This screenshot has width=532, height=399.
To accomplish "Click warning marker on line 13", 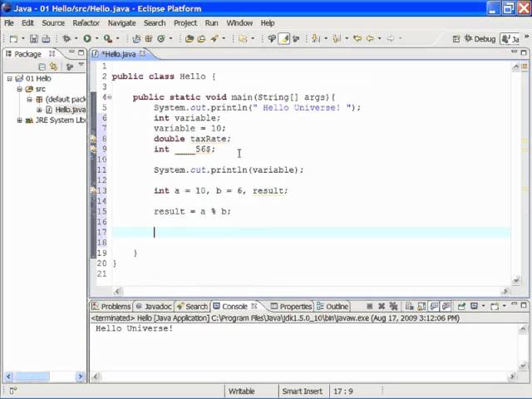I will pos(94,190).
